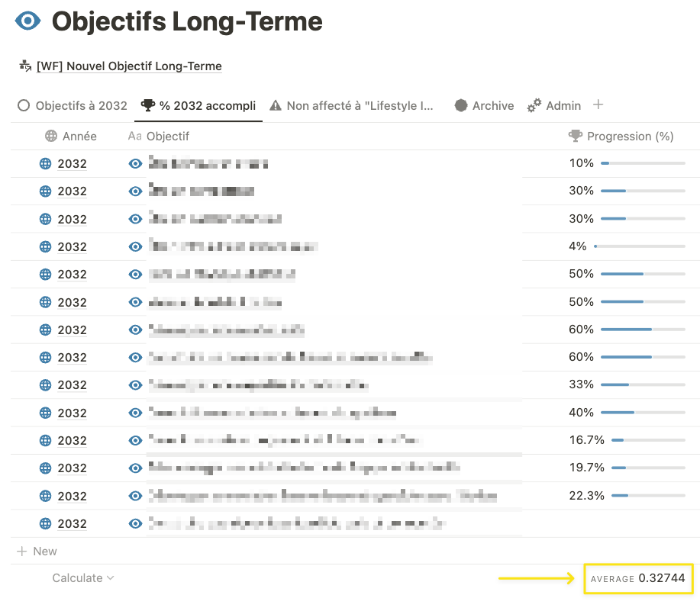Click the eye icon in the 10% row

[x=136, y=163]
